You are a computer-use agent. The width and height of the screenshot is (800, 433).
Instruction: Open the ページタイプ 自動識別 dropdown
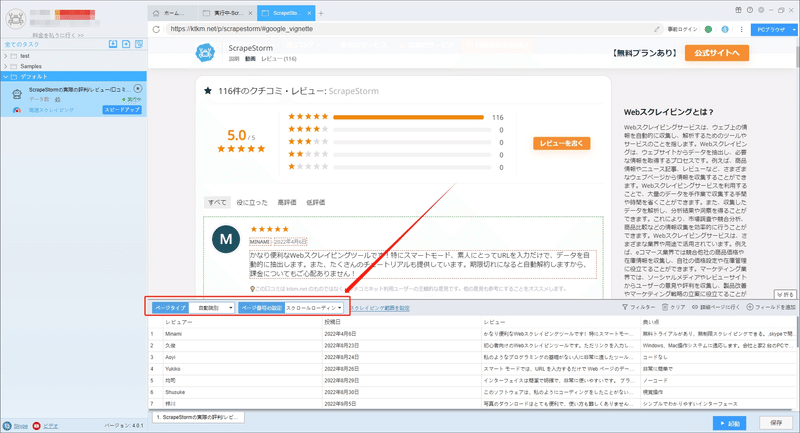[212, 308]
